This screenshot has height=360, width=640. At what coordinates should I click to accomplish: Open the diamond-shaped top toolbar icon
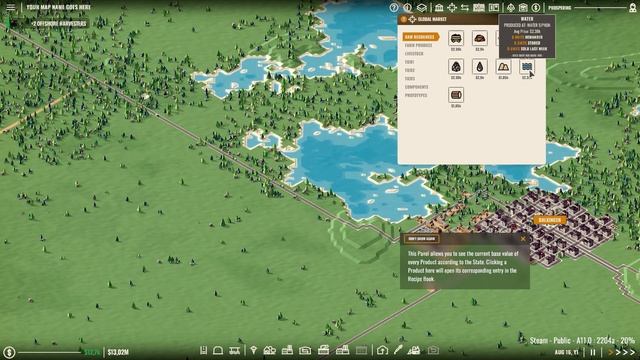coord(511,7)
